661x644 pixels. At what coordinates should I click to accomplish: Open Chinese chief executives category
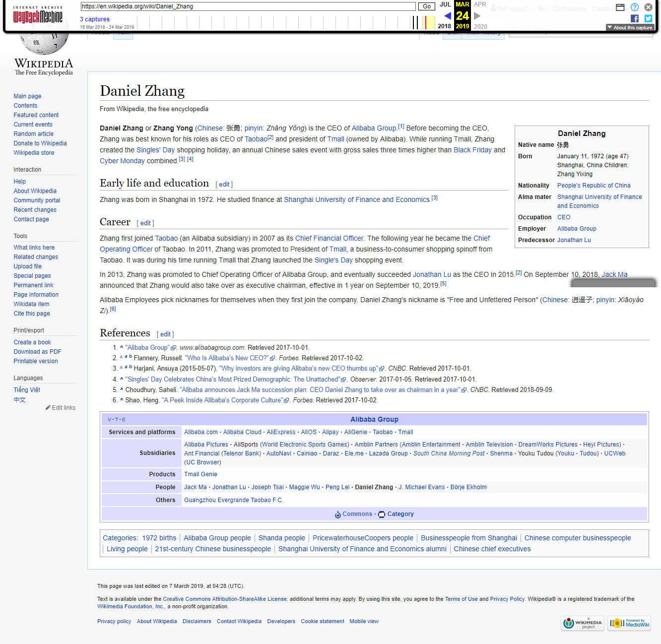(492, 549)
